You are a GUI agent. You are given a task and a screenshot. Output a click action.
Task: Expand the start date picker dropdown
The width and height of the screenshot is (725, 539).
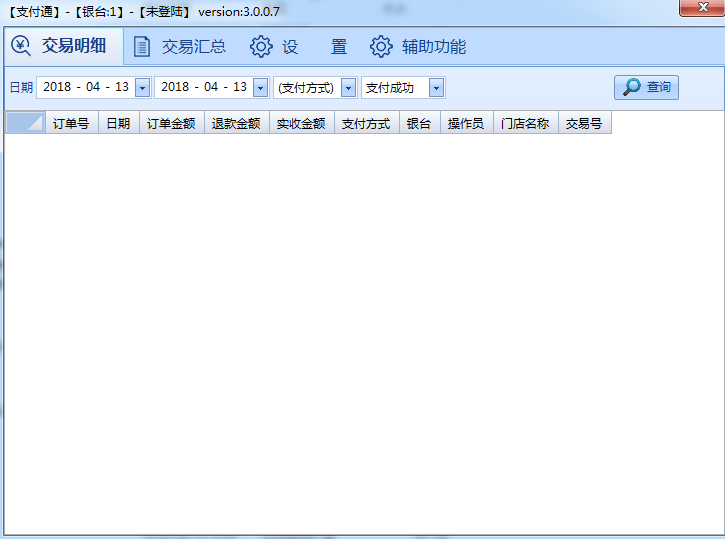click(142, 88)
